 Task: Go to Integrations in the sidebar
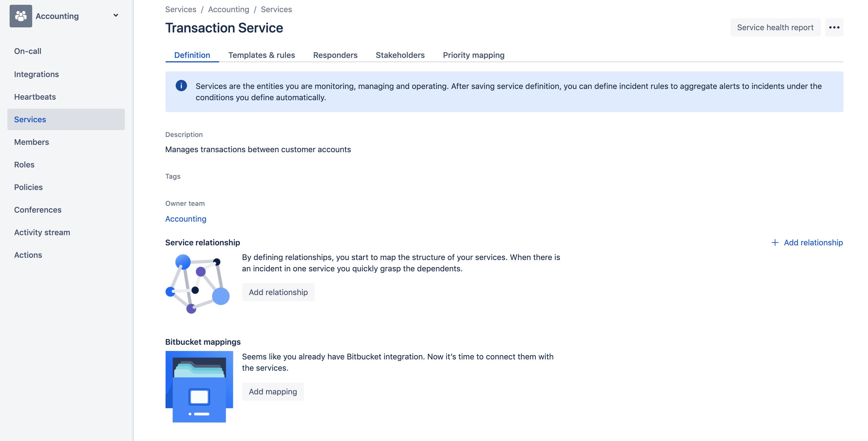click(x=36, y=74)
